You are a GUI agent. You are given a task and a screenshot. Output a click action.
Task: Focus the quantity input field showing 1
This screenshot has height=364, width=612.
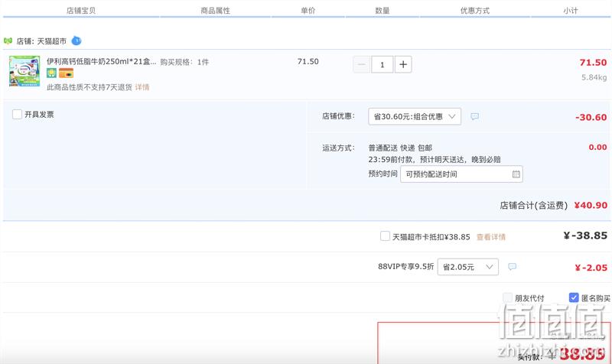(382, 65)
